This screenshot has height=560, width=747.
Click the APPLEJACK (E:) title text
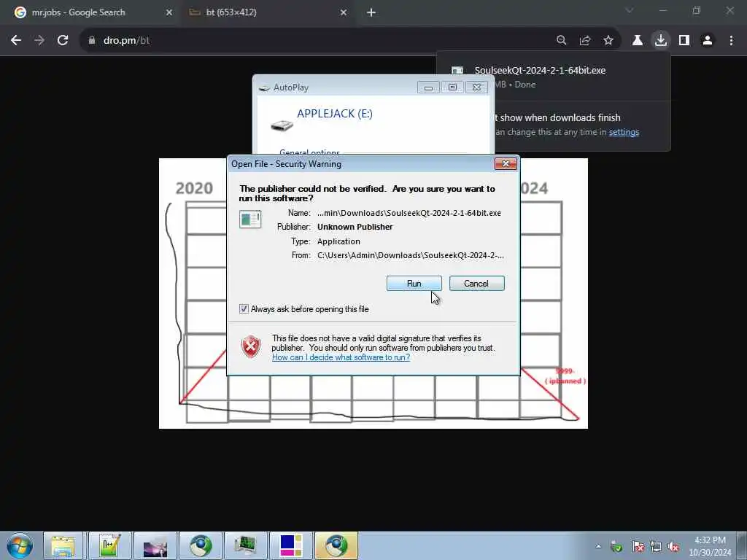click(334, 114)
